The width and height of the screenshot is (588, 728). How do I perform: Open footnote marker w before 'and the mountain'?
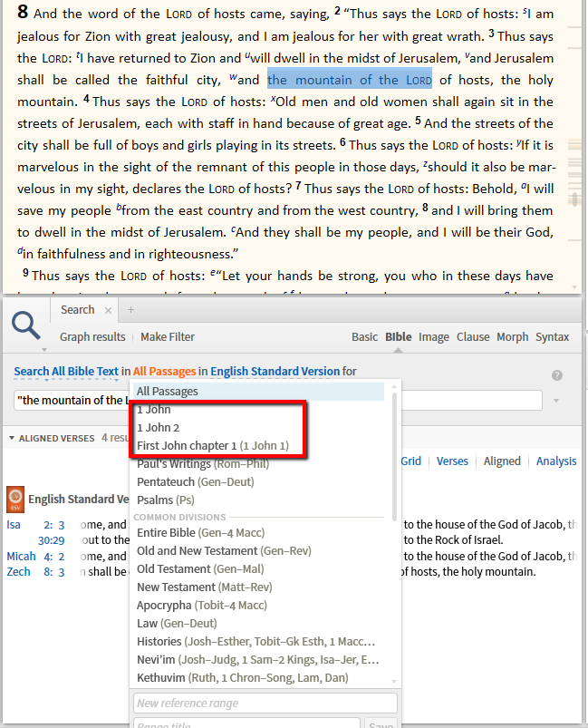click(x=233, y=77)
